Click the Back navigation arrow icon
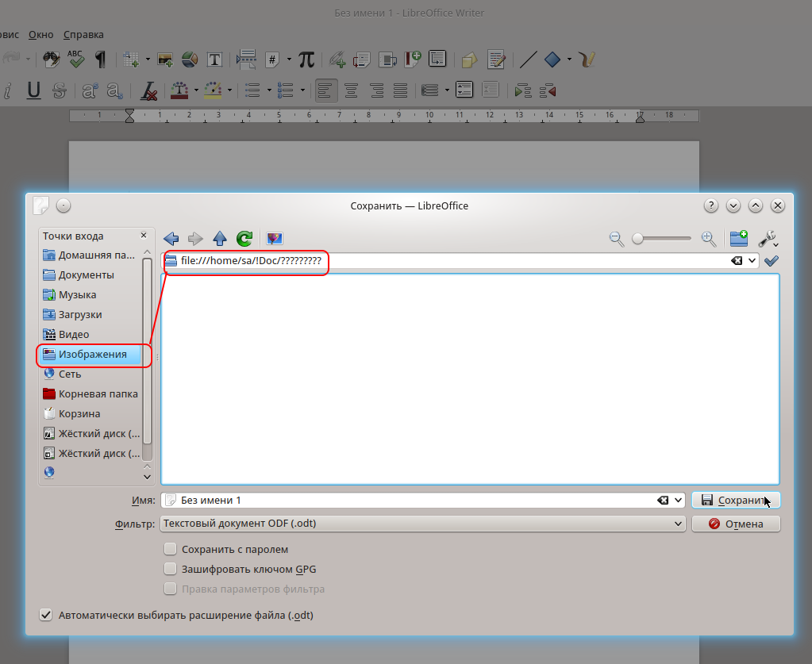 click(171, 239)
